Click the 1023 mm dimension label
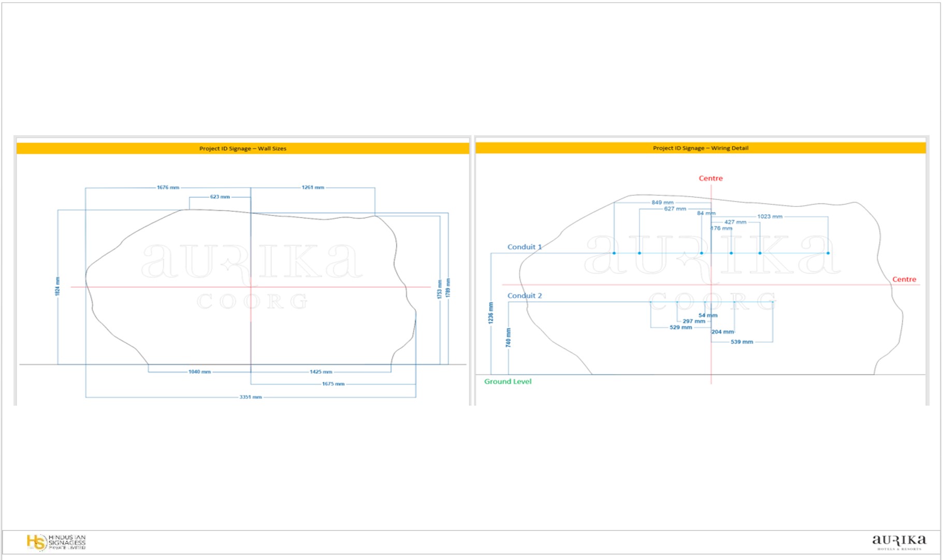This screenshot has height=560, width=942. coord(770,216)
